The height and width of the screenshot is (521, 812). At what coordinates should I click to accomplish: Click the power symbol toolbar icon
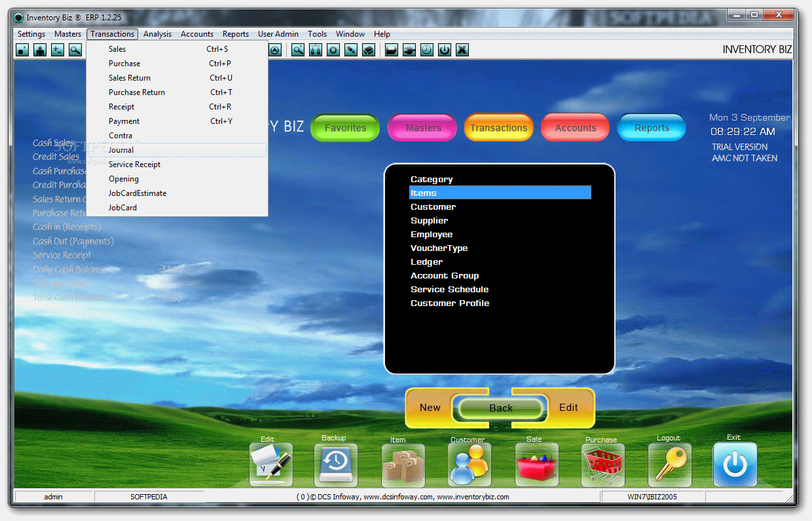tap(445, 50)
